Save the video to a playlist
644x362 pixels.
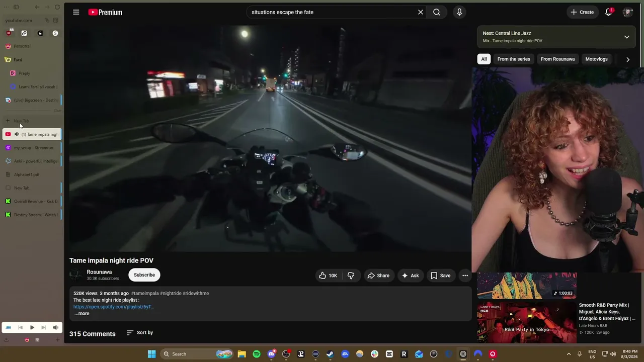(x=440, y=276)
